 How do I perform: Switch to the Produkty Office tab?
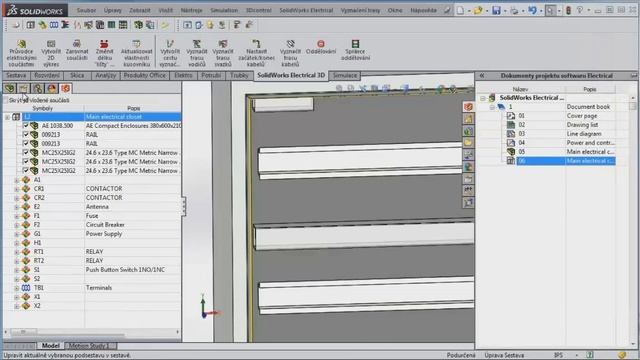pos(145,76)
